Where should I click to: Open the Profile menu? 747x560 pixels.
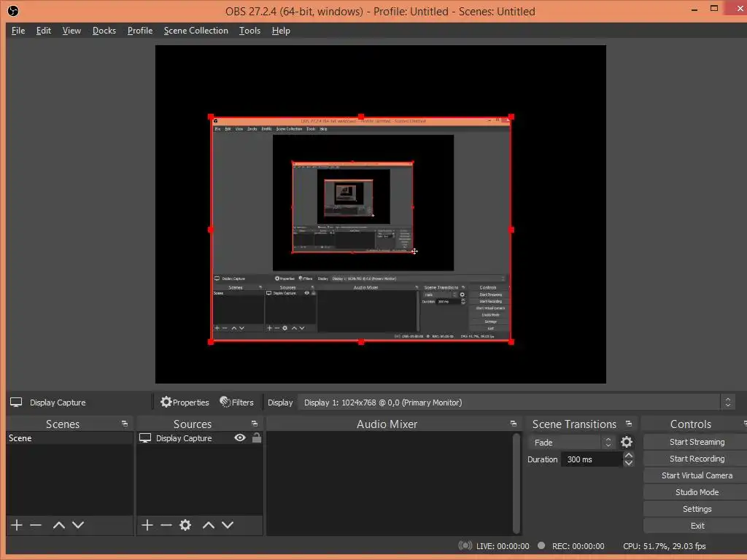point(139,31)
